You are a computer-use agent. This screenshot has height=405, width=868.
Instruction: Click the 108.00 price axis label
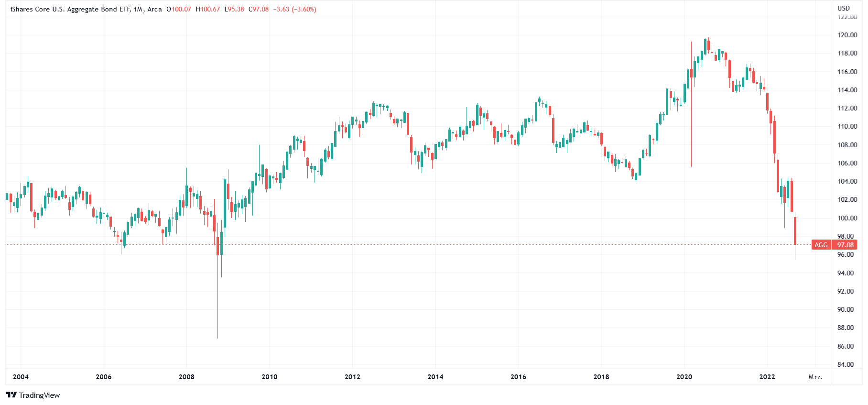pos(847,145)
